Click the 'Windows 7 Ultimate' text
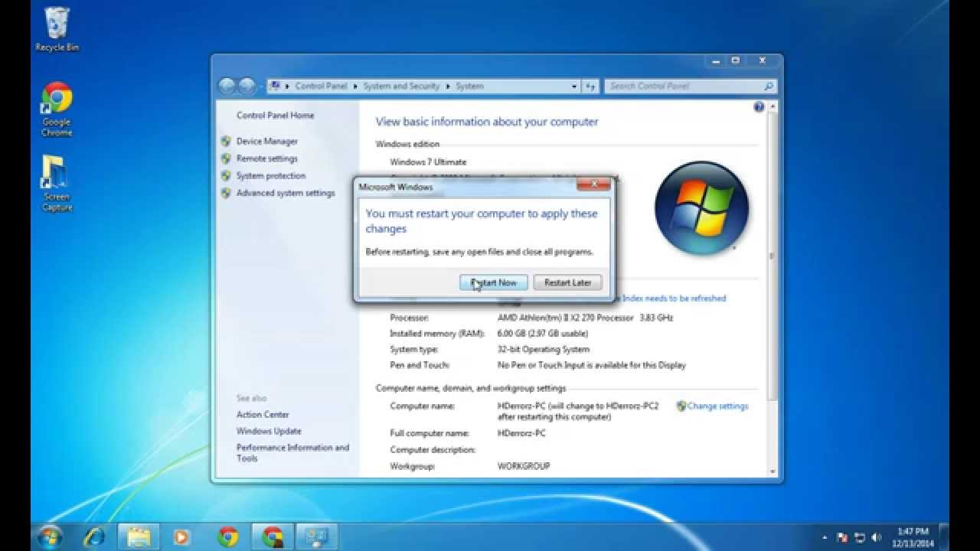The height and width of the screenshot is (551, 980). (x=428, y=162)
